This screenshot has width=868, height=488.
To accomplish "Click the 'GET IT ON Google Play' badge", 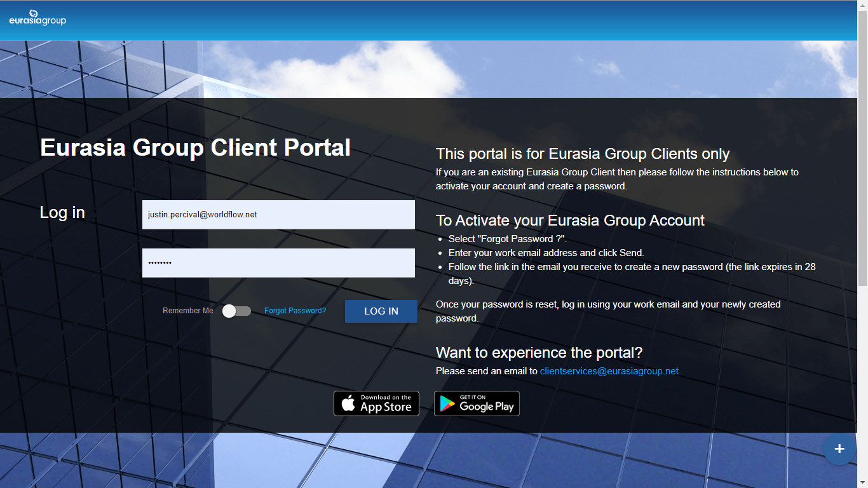I will point(477,403).
